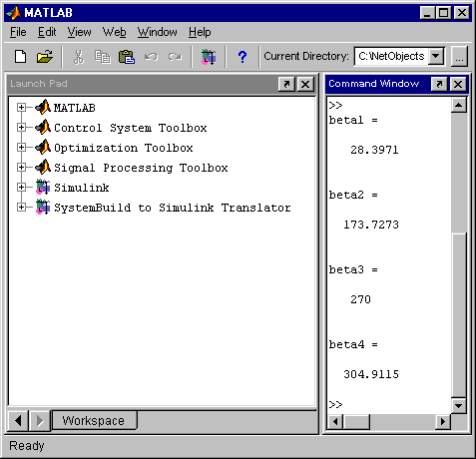
Task: Click the Paste clipboard icon
Action: (127, 57)
